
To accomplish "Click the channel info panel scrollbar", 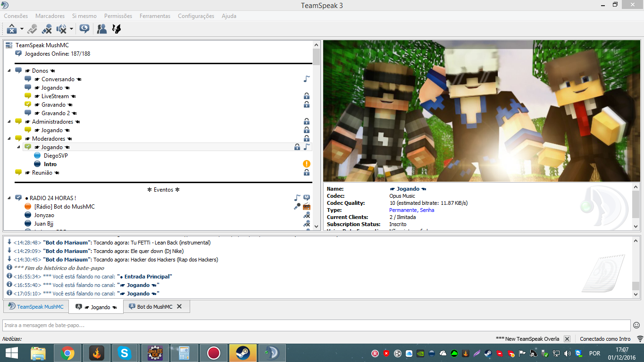I will pyautogui.click(x=636, y=207).
